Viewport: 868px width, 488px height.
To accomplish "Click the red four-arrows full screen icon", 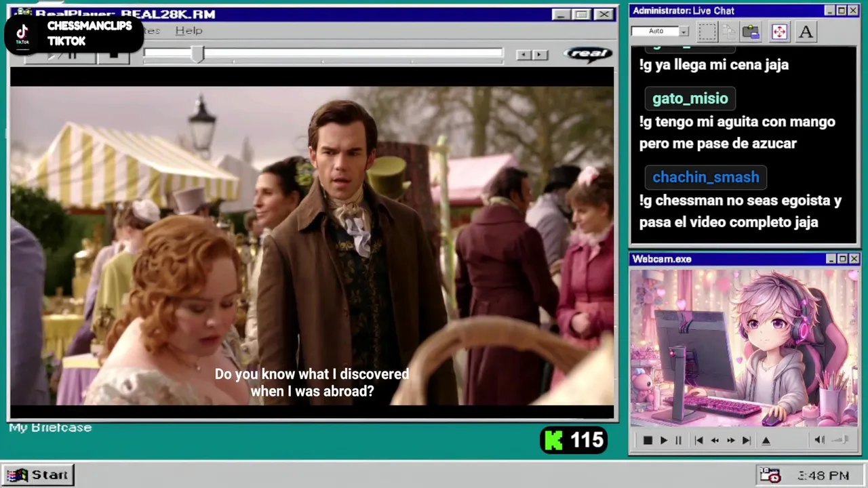I will 779,32.
